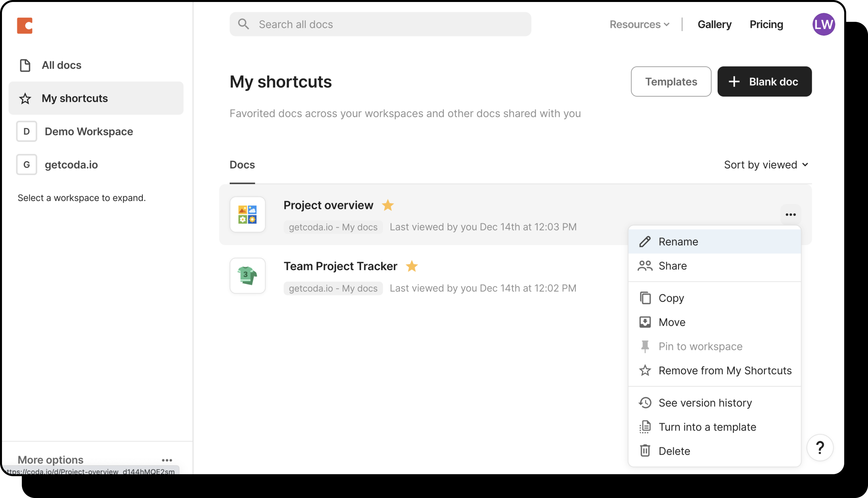
Task: Click the help question mark button
Action: tap(819, 447)
